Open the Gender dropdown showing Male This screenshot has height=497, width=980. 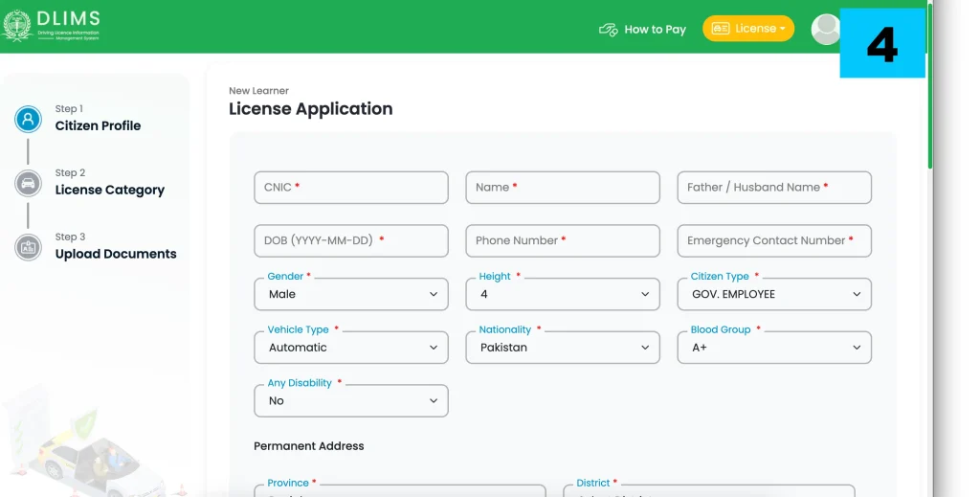click(x=351, y=294)
